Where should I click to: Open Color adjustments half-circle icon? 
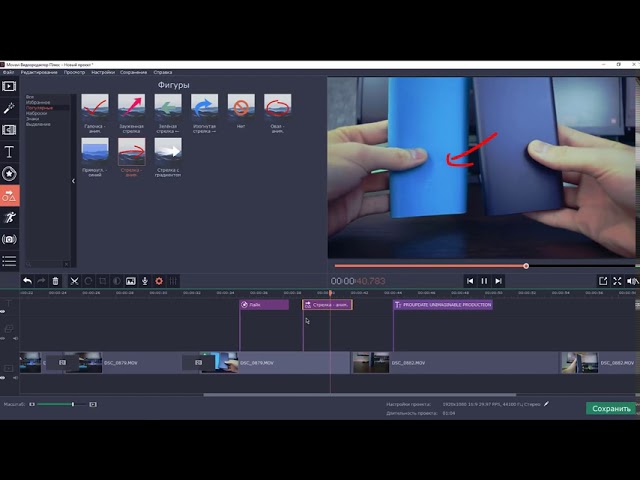[x=117, y=281]
